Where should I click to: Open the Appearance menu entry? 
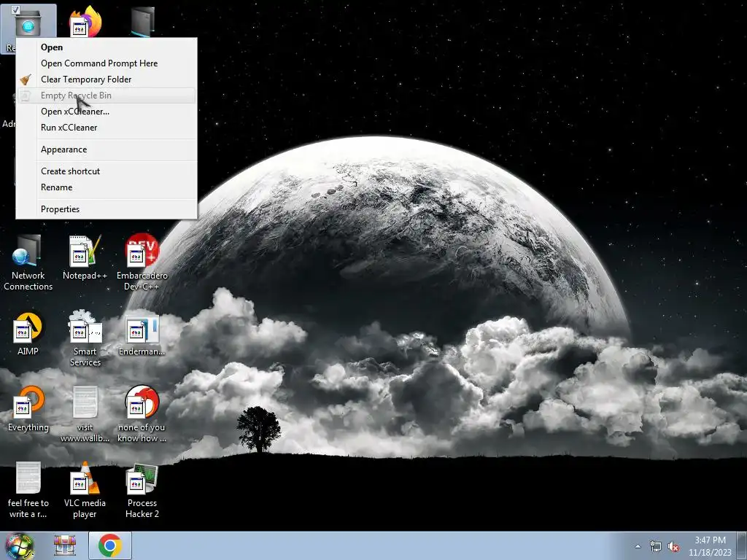(x=107, y=149)
